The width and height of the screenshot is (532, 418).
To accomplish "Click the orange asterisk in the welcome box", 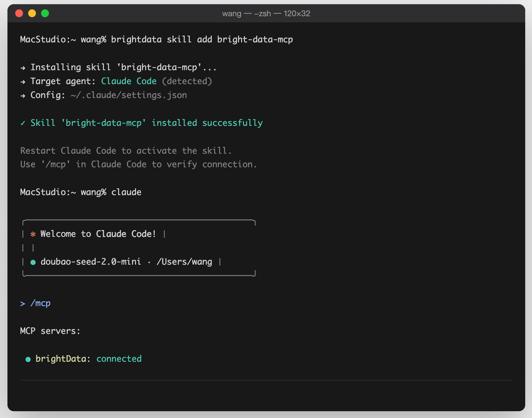I will point(33,234).
